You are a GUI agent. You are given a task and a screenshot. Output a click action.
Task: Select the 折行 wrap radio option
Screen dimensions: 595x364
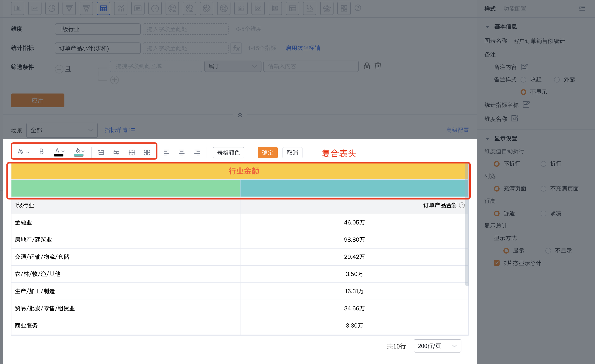(543, 164)
